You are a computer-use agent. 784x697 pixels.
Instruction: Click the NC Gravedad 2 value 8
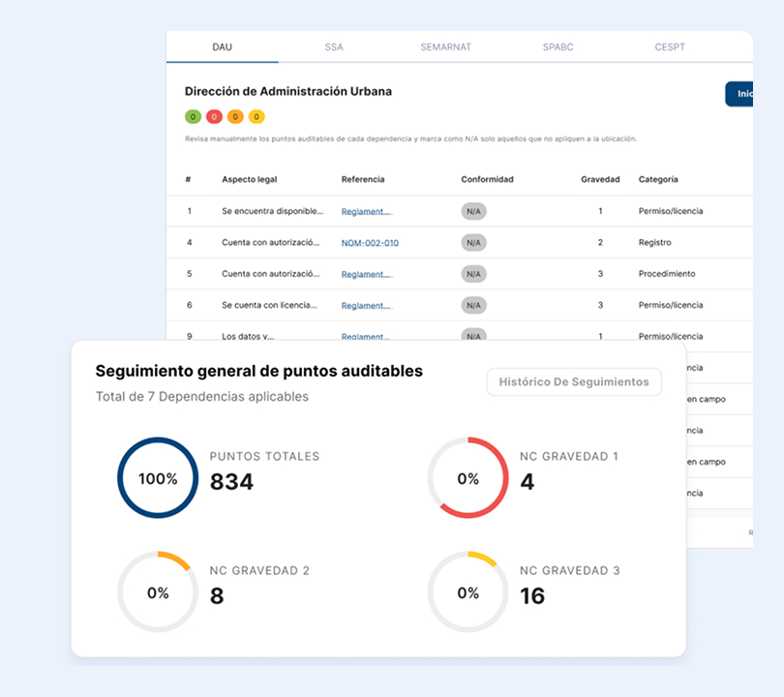[217, 596]
